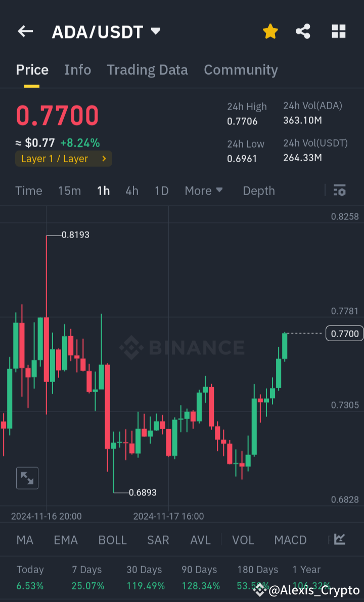The width and height of the screenshot is (364, 602).
Task: Open the Depth view
Action: click(x=258, y=191)
